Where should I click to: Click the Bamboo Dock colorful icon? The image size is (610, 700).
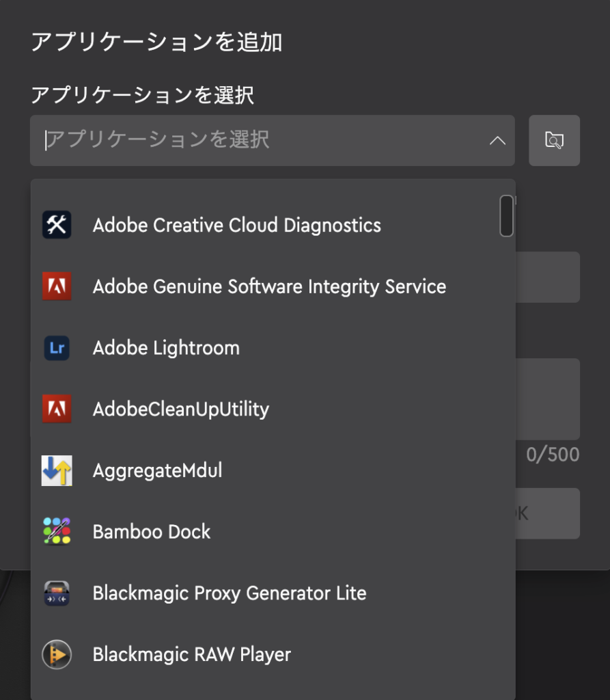click(57, 531)
